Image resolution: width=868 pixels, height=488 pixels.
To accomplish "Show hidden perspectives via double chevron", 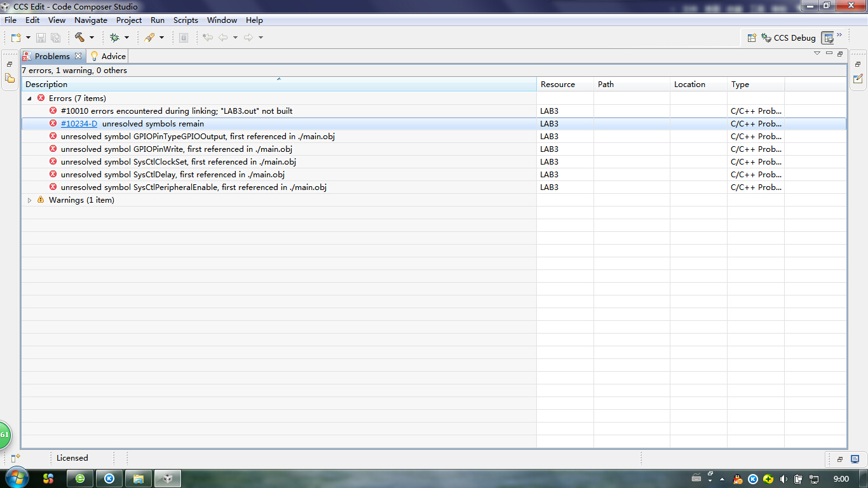I will coord(839,35).
